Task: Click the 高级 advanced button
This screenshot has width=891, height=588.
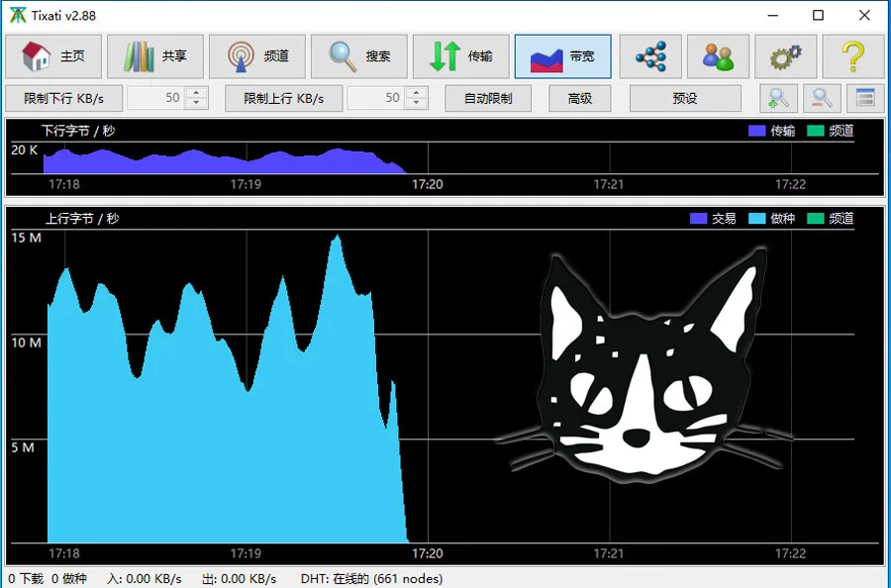Action: pos(580,98)
